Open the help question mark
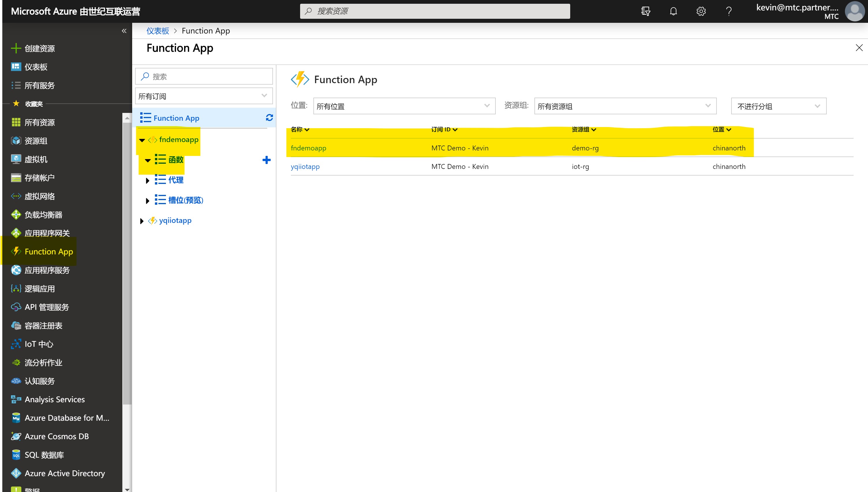This screenshot has width=868, height=492. (x=729, y=11)
